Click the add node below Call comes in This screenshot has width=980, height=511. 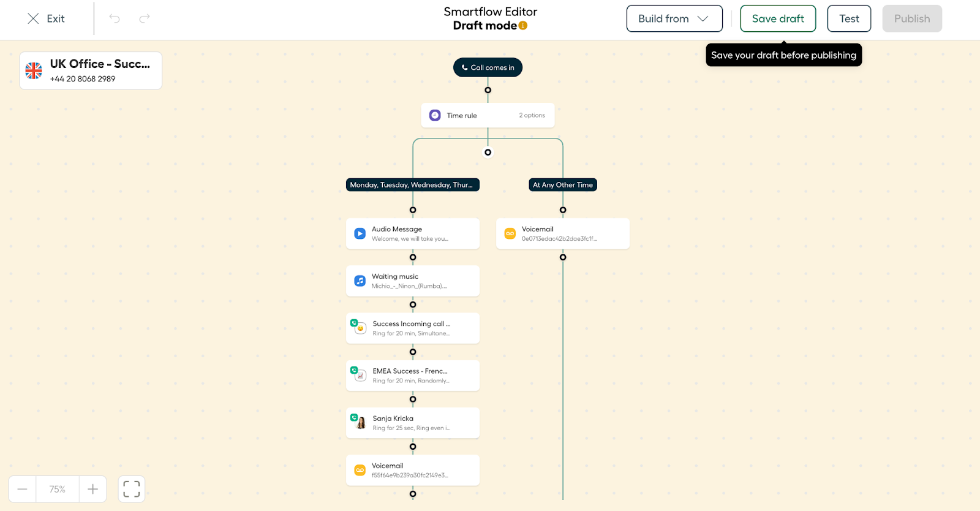488,90
